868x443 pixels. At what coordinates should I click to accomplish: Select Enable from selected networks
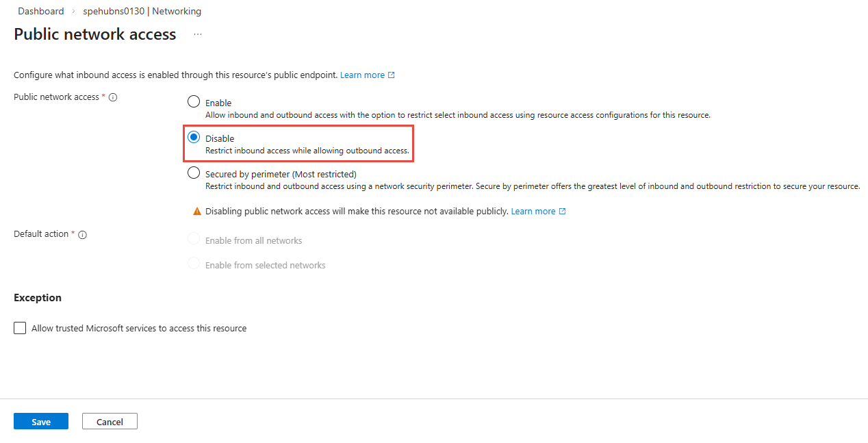click(194, 264)
